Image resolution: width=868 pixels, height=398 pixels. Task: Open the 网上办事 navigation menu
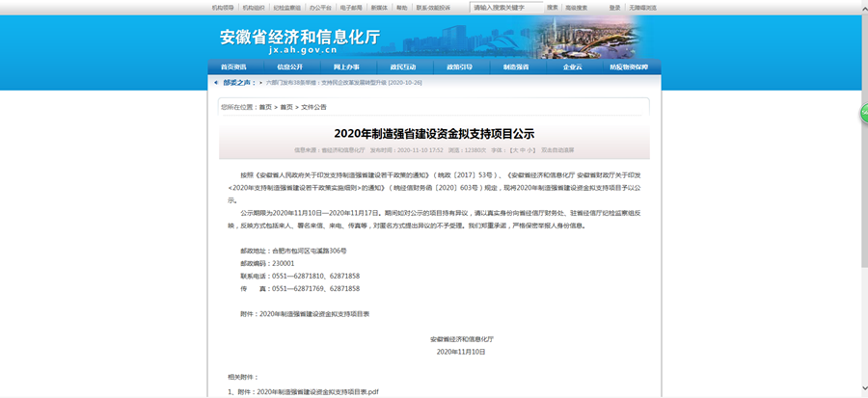346,66
